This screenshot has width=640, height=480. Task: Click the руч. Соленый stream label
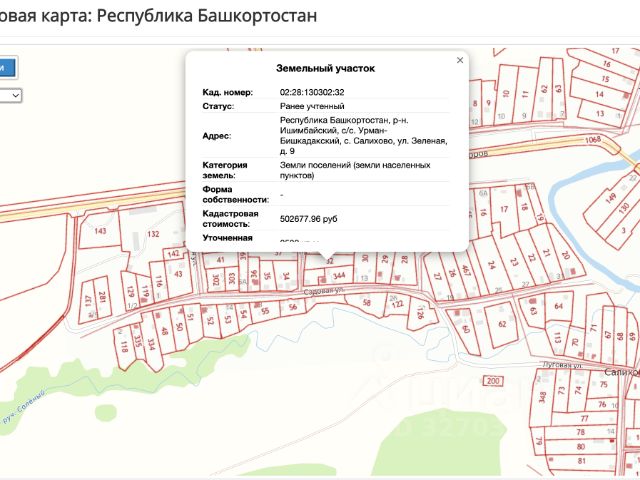23,406
